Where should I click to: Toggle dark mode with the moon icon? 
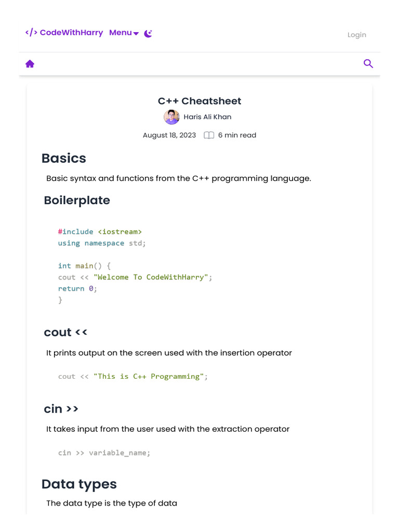[148, 33]
